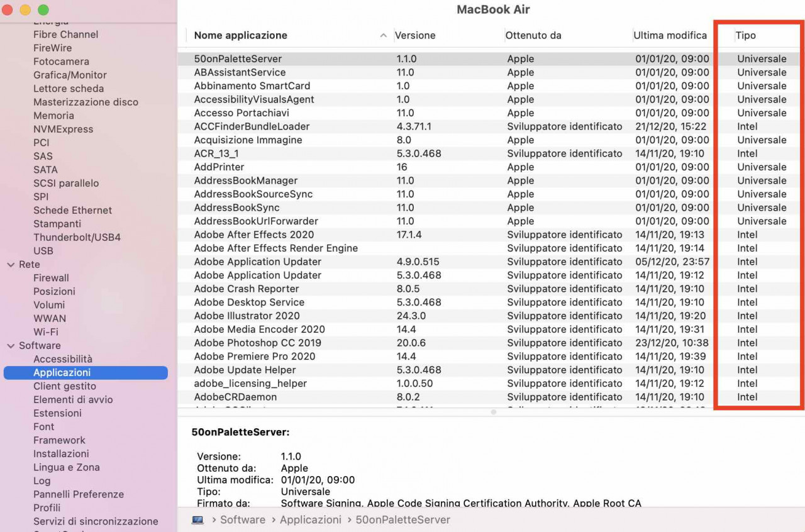Select Masterizzazione disco in sidebar
Viewport: 805px width, 532px height.
pos(86,103)
